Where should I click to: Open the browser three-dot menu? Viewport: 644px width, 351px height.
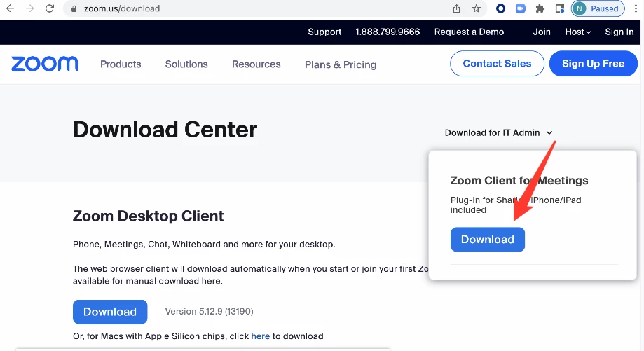tap(636, 8)
